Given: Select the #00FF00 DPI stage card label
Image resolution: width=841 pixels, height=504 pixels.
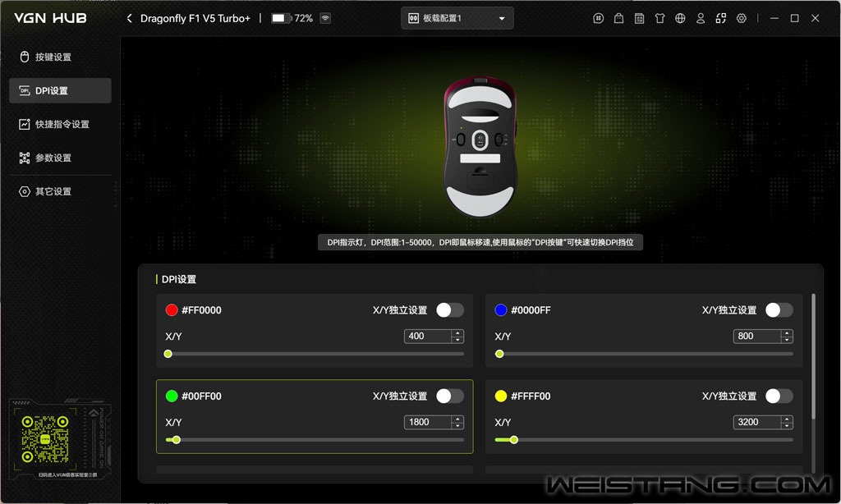Looking at the screenshot, I should (x=201, y=396).
